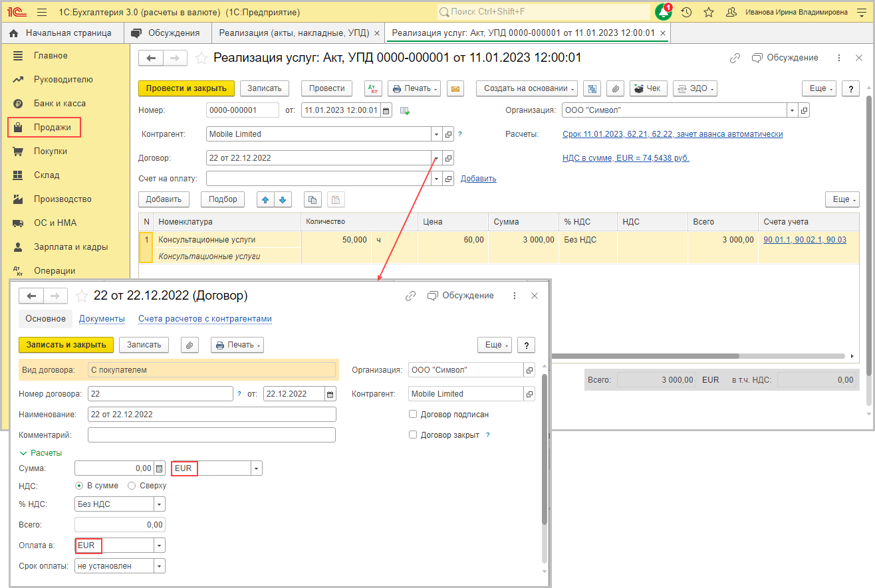Open the % НДС dropdown in contract

160,504
